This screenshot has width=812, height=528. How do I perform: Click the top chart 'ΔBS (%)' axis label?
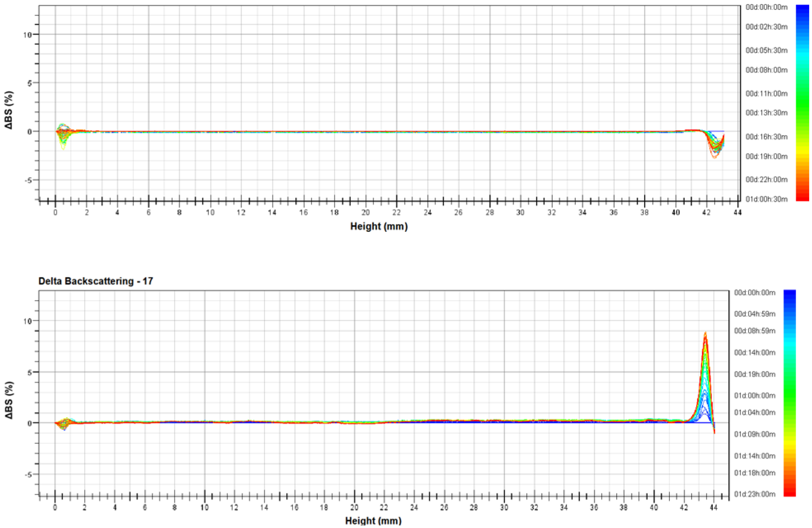click(x=9, y=110)
